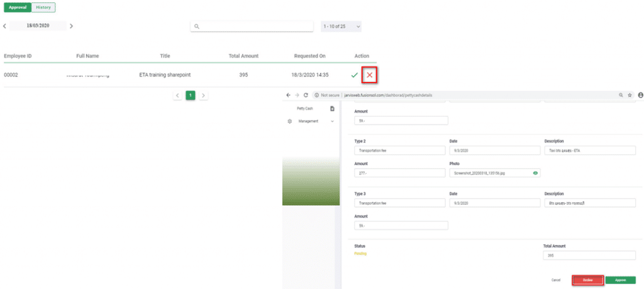Select the Approval tab
The width and height of the screenshot is (644, 289).
click(x=17, y=8)
